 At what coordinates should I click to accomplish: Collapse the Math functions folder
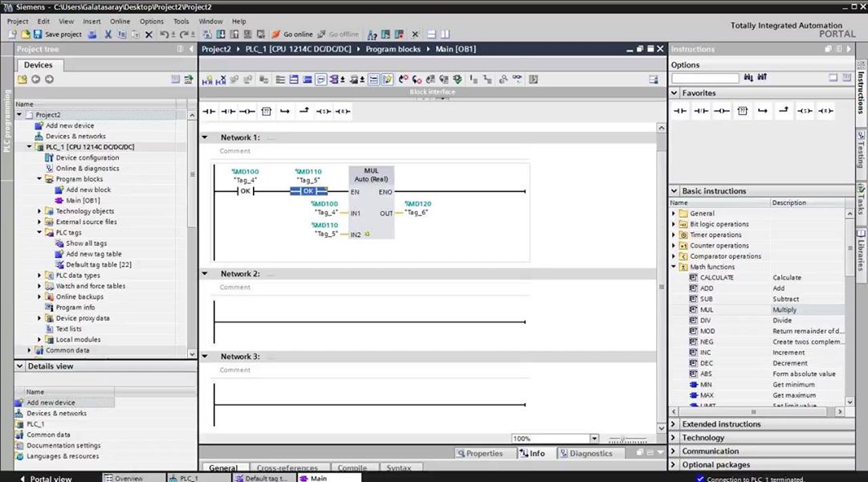coord(674,267)
